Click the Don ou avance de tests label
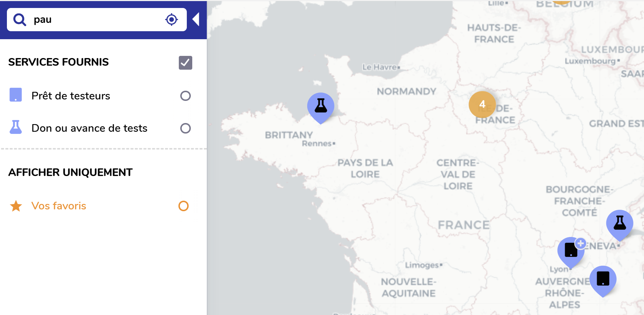The image size is (644, 315). click(89, 128)
